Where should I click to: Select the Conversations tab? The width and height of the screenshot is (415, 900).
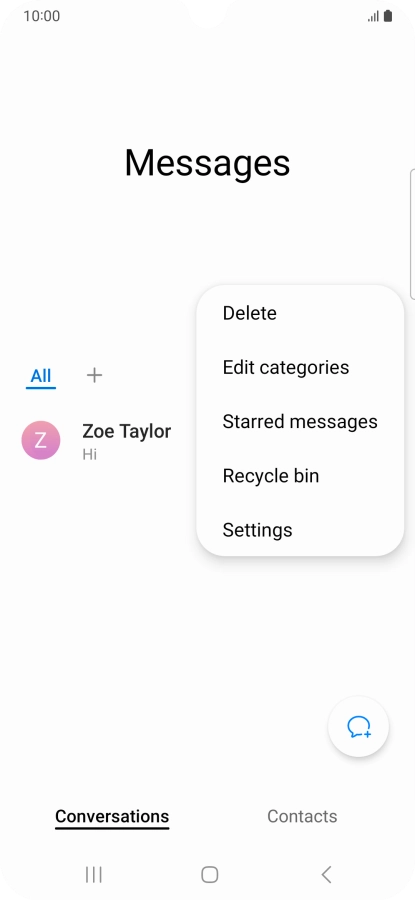[x=112, y=816]
